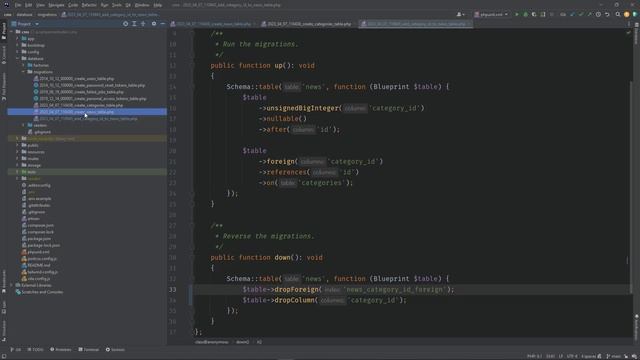This screenshot has width=640, height=360.
Task: Open the Code menu
Action: (73, 5)
